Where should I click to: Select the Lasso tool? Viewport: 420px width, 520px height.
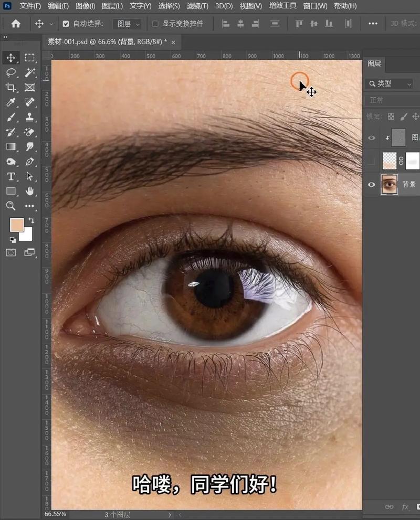click(10, 72)
